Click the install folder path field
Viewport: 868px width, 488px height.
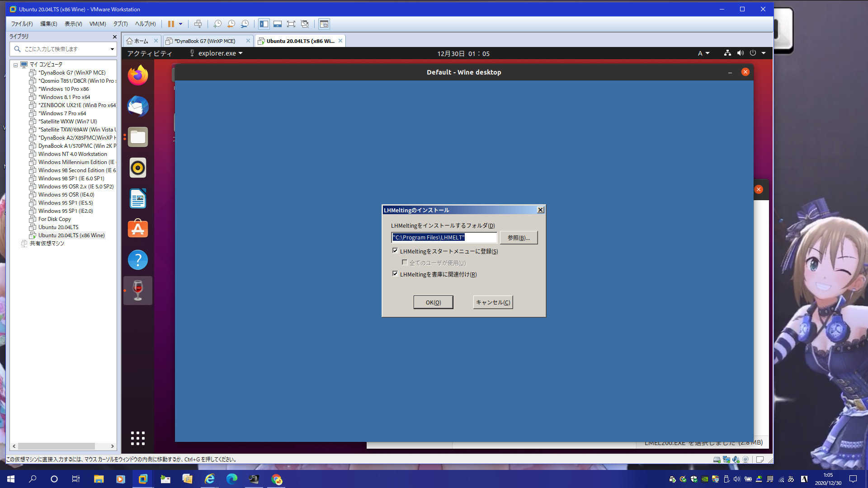(x=444, y=238)
